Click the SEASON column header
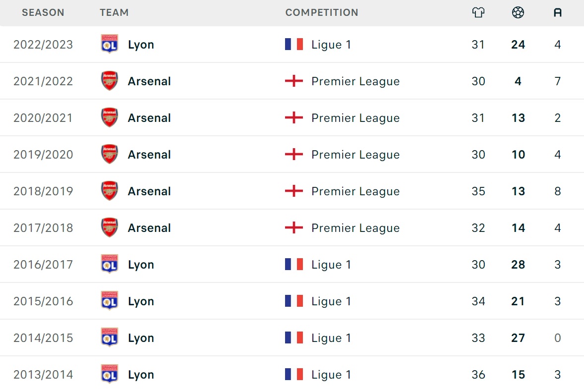The height and width of the screenshot is (392, 584). coord(43,13)
